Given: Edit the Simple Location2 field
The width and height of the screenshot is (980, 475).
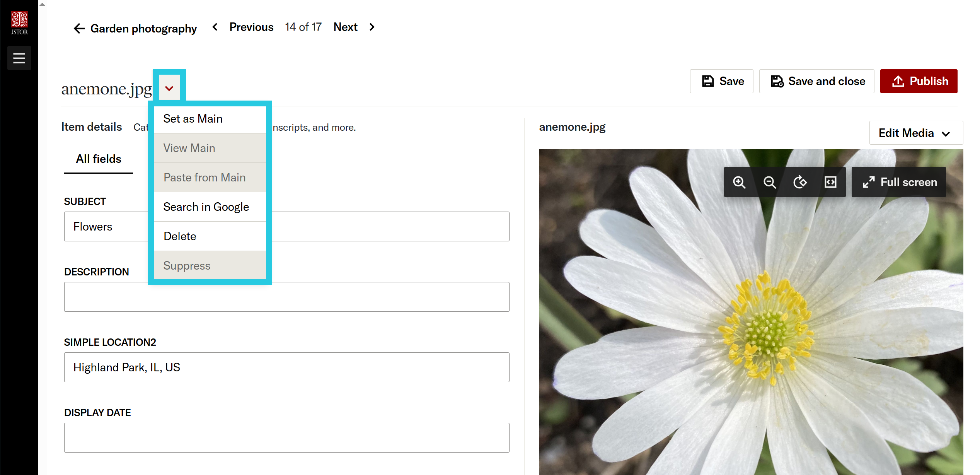Looking at the screenshot, I should click(287, 367).
